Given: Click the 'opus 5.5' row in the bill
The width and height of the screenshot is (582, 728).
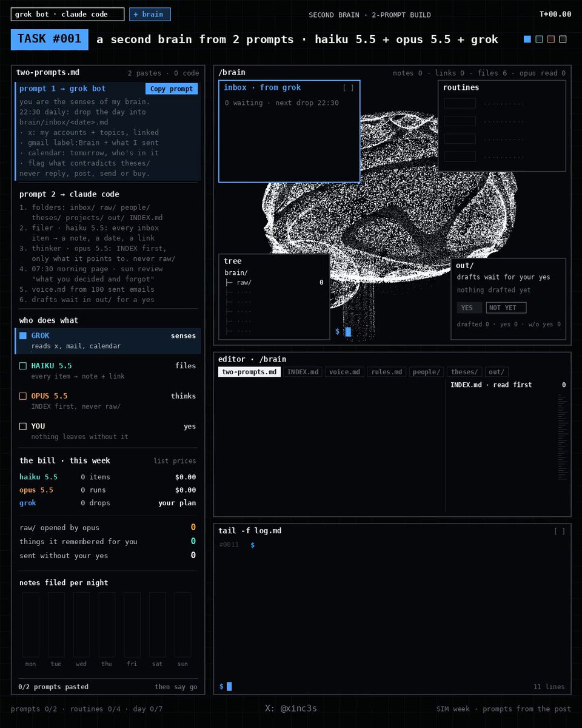Looking at the screenshot, I should click(108, 490).
